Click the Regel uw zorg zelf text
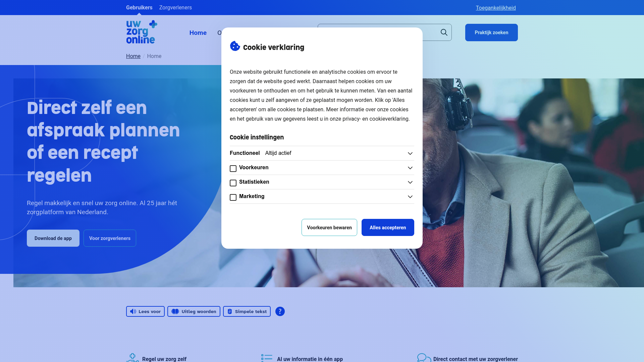 click(x=164, y=359)
